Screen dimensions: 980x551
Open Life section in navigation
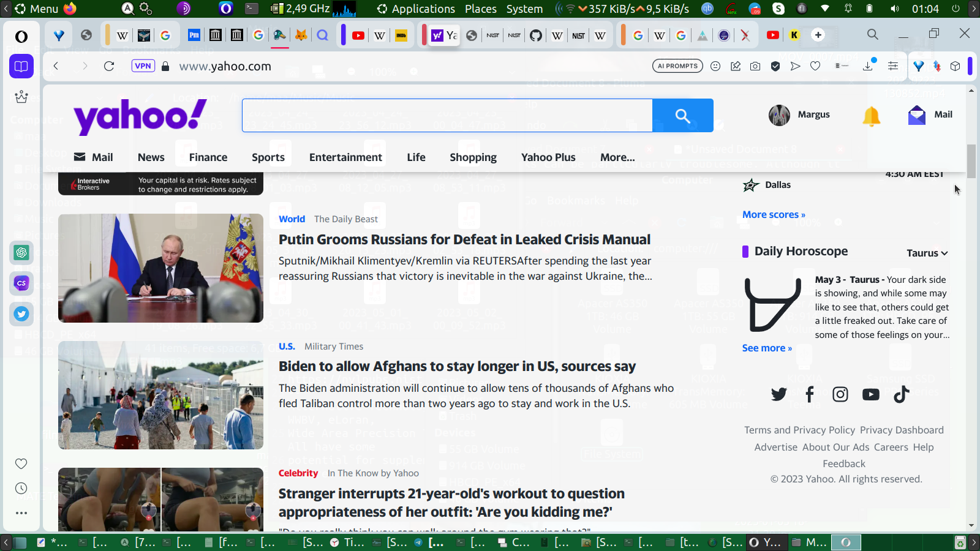point(417,157)
